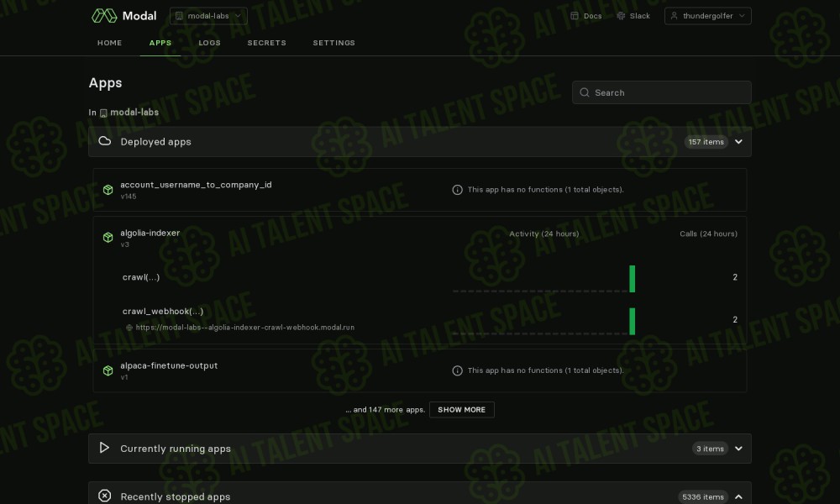Click the search magnifier icon
Viewport: 840px width, 504px height.
click(585, 92)
